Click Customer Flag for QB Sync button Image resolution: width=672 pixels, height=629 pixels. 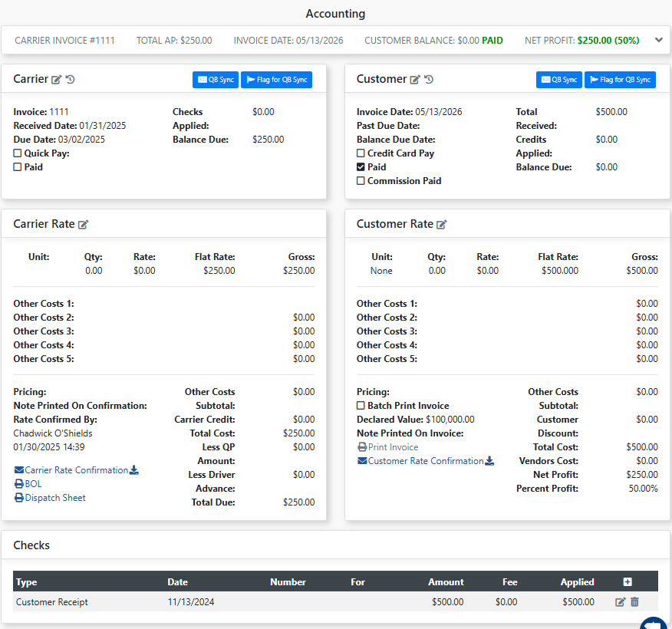click(x=620, y=80)
